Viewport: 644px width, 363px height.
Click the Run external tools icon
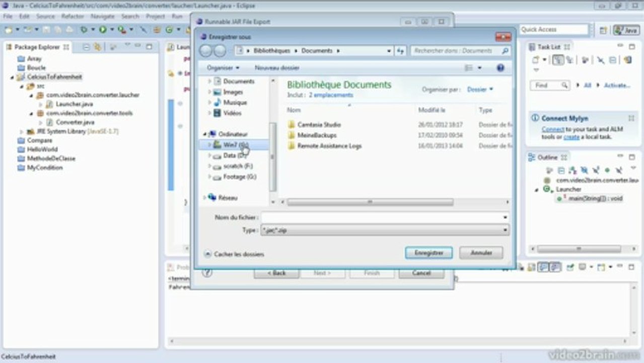coord(121,30)
